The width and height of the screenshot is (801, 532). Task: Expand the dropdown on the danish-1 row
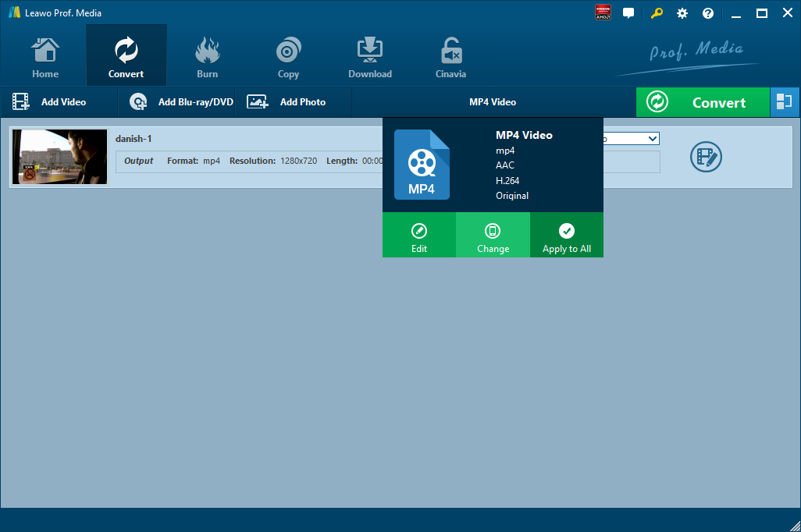pos(653,139)
